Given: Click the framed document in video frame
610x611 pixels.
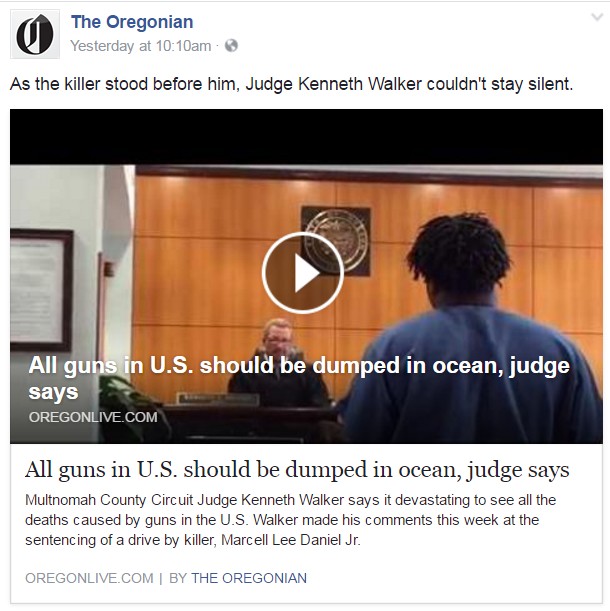Looking at the screenshot, I should click(42, 290).
